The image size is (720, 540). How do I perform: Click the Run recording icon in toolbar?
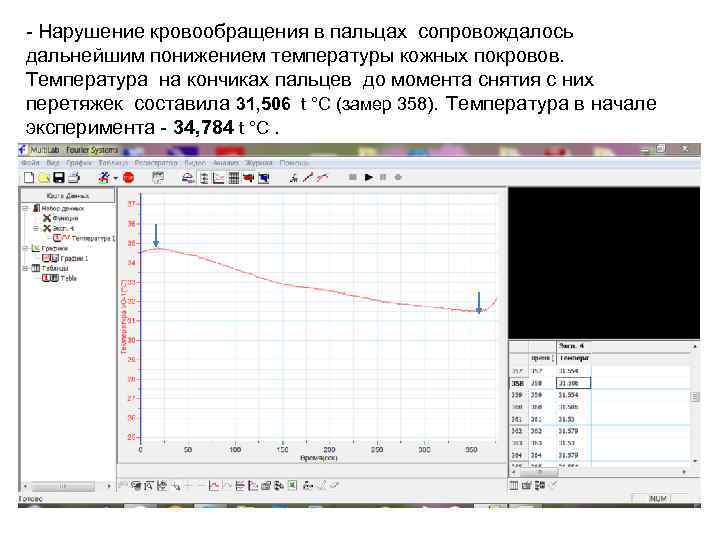coord(105,178)
